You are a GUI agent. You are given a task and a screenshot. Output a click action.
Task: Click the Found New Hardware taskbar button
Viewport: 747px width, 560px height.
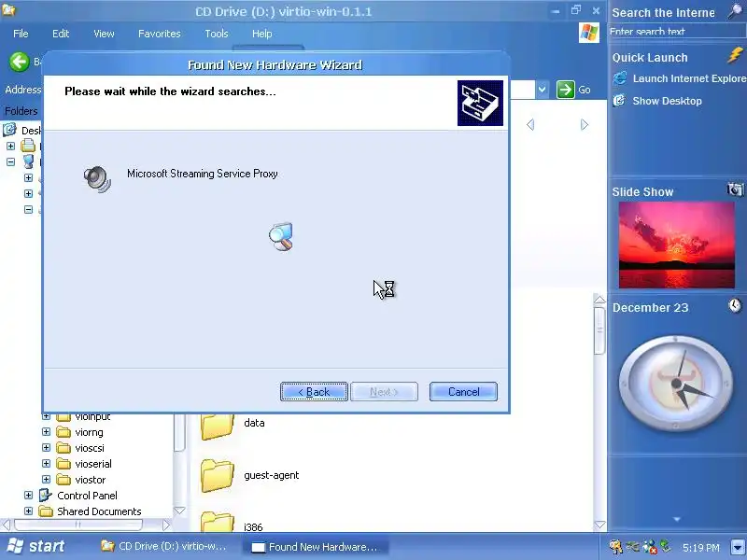click(x=316, y=547)
